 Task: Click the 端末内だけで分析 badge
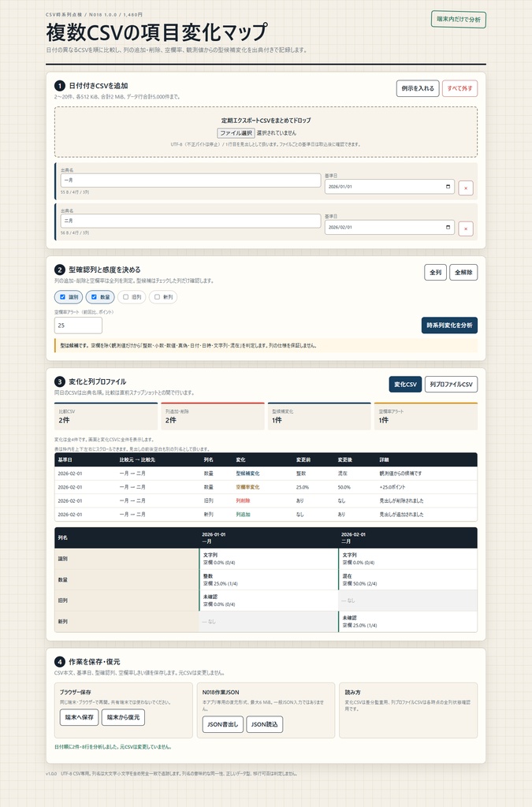tap(459, 20)
